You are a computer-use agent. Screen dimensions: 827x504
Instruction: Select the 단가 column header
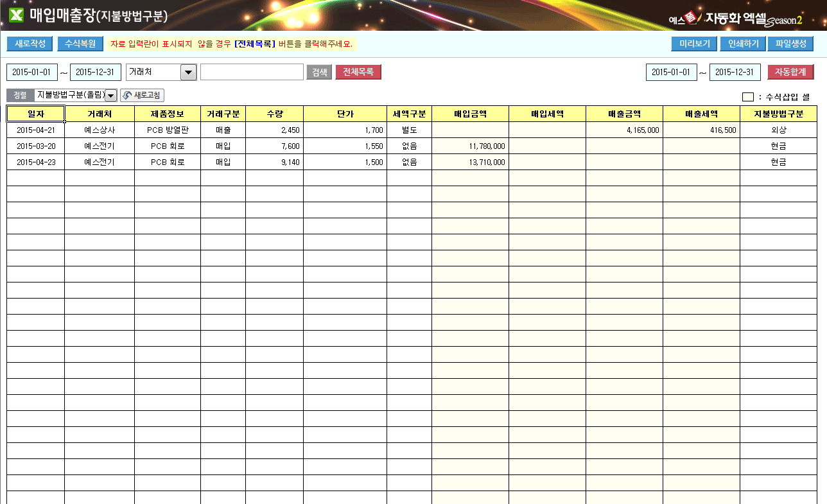345,114
